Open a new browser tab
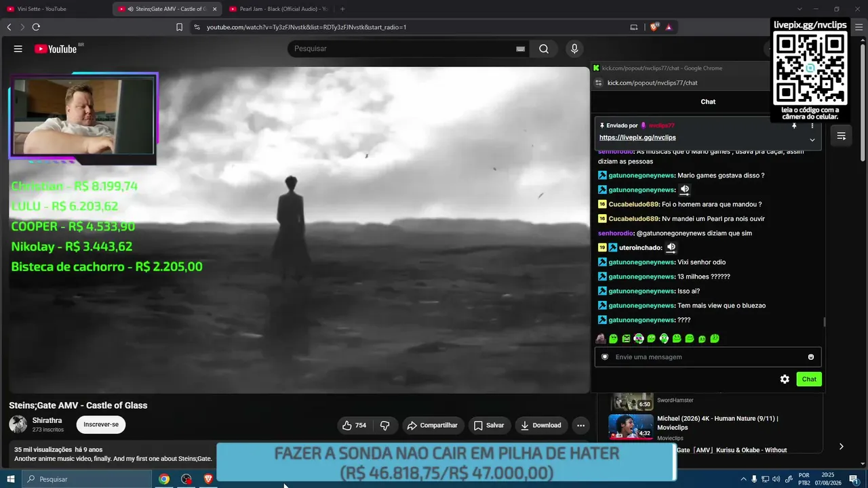 coord(342,9)
